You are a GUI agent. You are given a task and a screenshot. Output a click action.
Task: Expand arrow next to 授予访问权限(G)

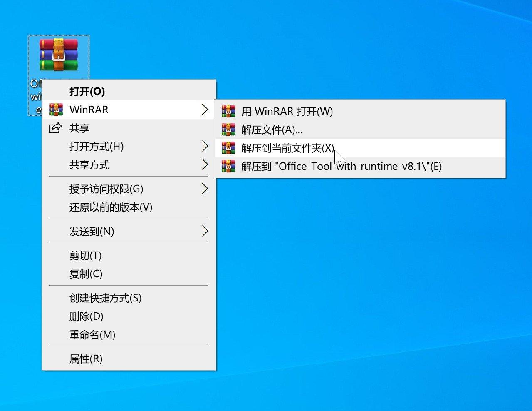[205, 189]
